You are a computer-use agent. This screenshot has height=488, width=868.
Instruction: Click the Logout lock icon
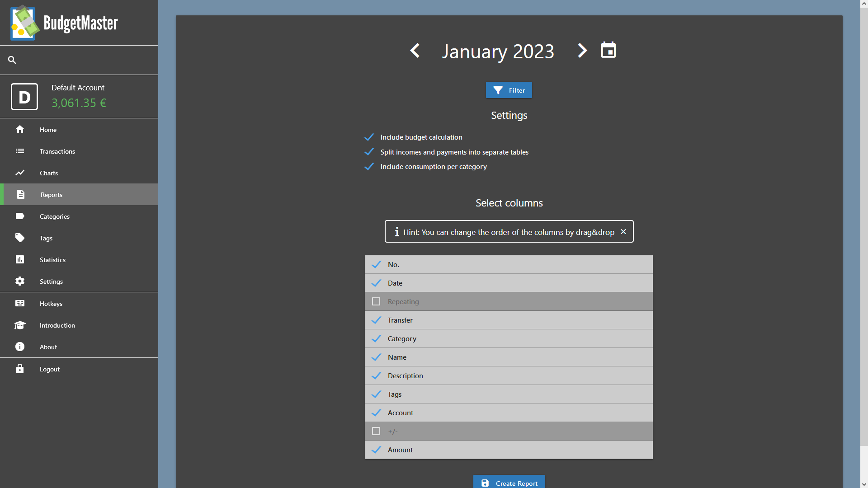(x=20, y=369)
